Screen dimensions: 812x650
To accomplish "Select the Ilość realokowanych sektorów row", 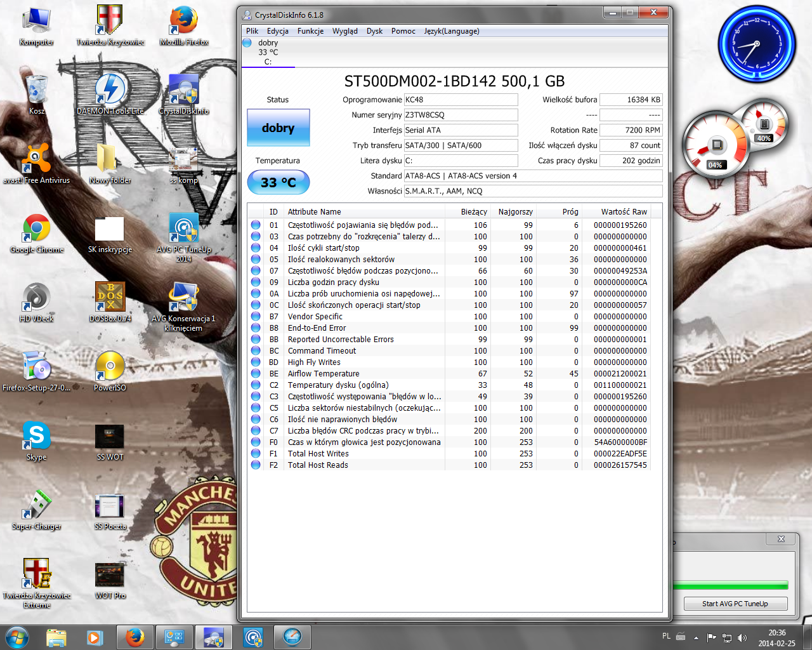I will [x=449, y=259].
